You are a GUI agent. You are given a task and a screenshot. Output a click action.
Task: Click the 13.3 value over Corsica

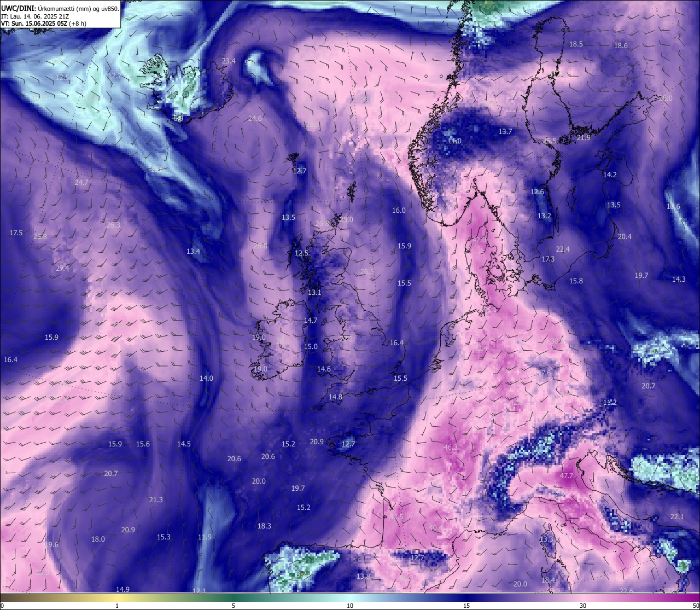coord(546,539)
